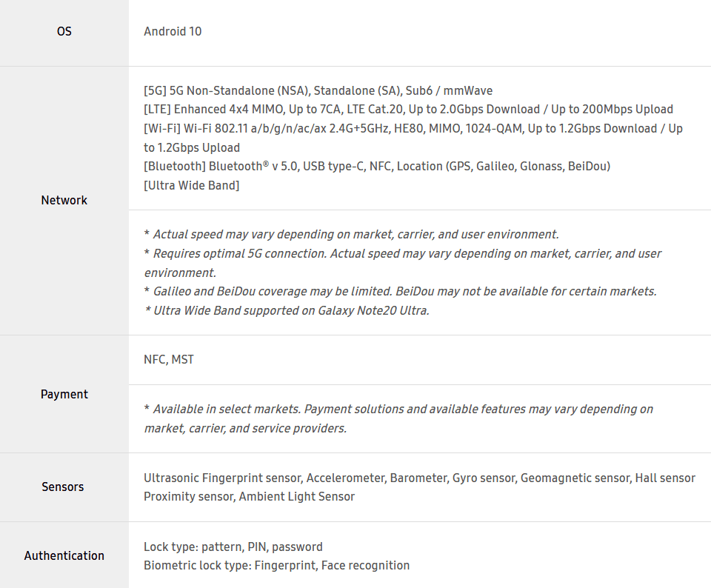Click the Ultra Wide Band bracketed entry

point(192,185)
